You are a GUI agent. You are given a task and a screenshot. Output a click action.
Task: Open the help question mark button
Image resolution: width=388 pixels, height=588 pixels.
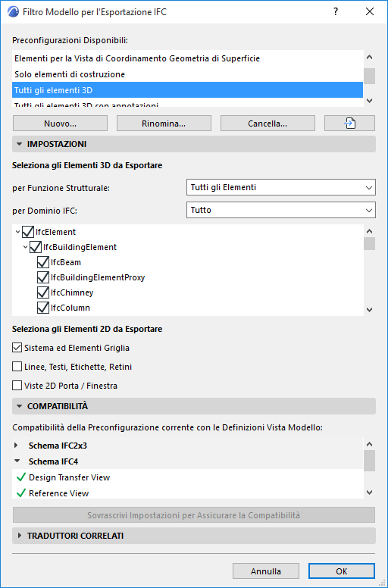click(336, 12)
